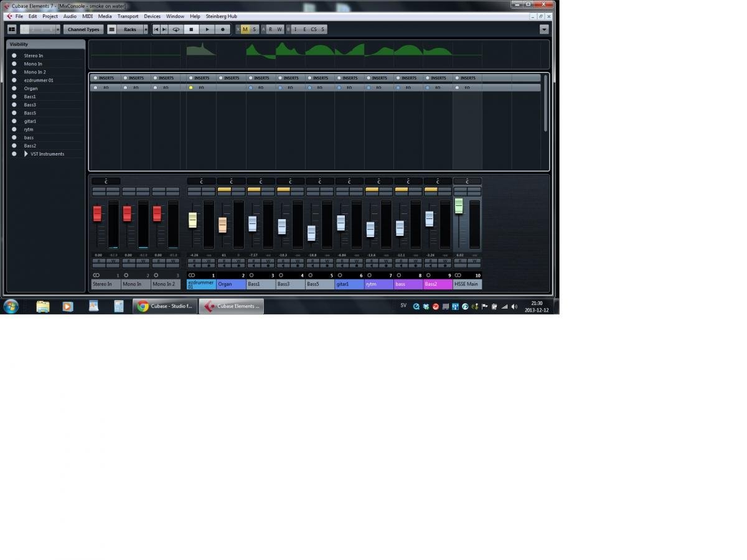The width and height of the screenshot is (747, 560).
Task: Click the Channel Types button
Action: [x=83, y=29]
